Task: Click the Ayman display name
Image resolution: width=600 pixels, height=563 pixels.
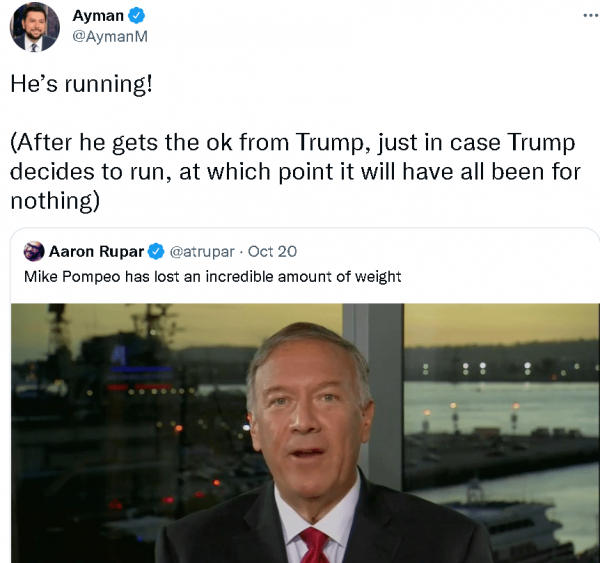Action: pyautogui.click(x=98, y=16)
